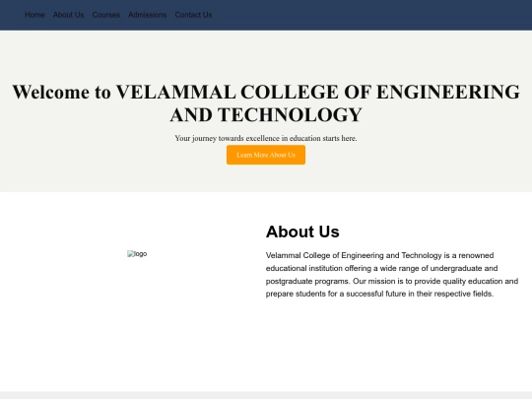
Task: Click empty area of navy navigation bar
Action: [373, 15]
